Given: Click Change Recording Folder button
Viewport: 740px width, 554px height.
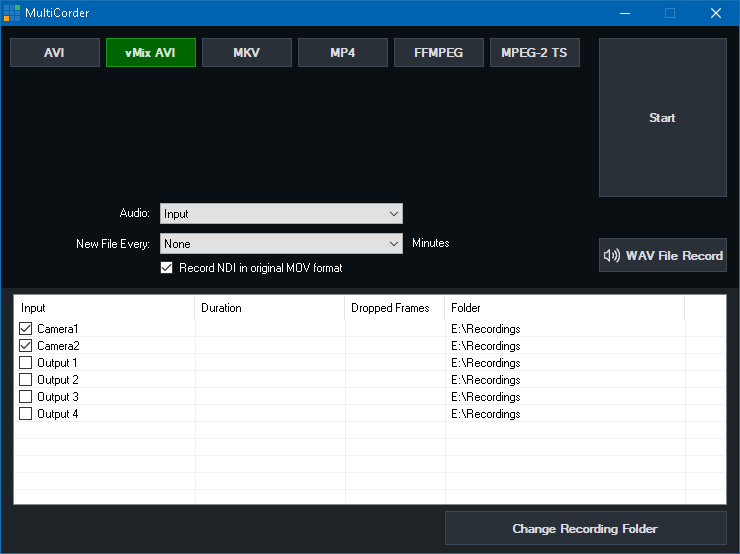Looking at the screenshot, I should coord(585,528).
